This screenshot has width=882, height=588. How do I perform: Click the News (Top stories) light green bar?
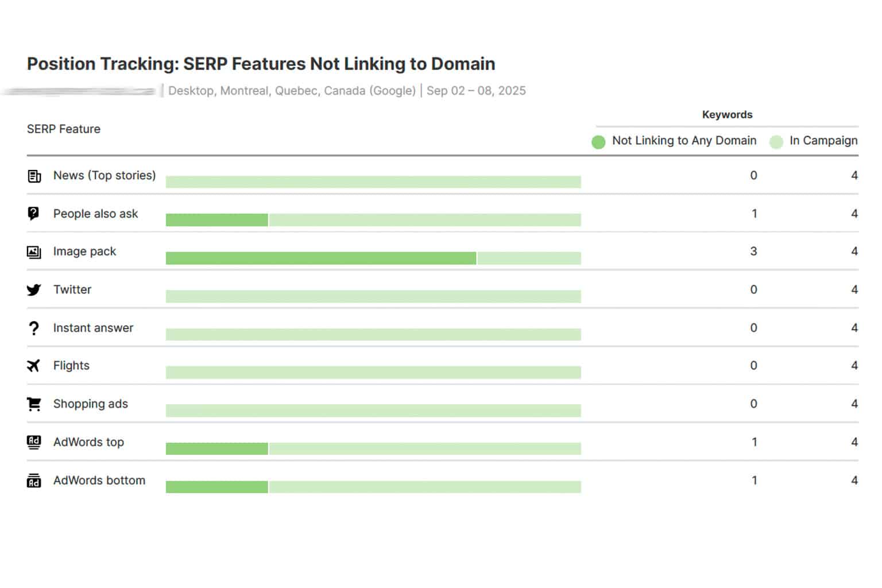tap(373, 182)
